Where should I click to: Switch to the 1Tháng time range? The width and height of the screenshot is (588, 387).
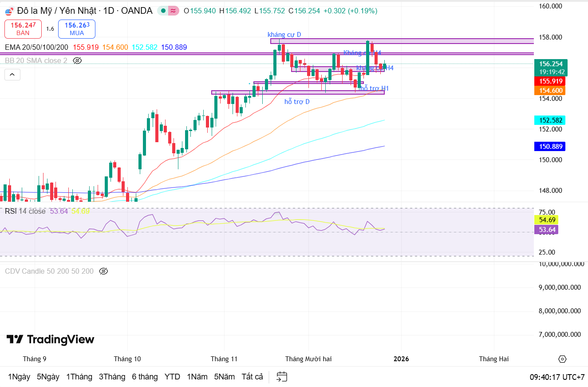pos(79,377)
